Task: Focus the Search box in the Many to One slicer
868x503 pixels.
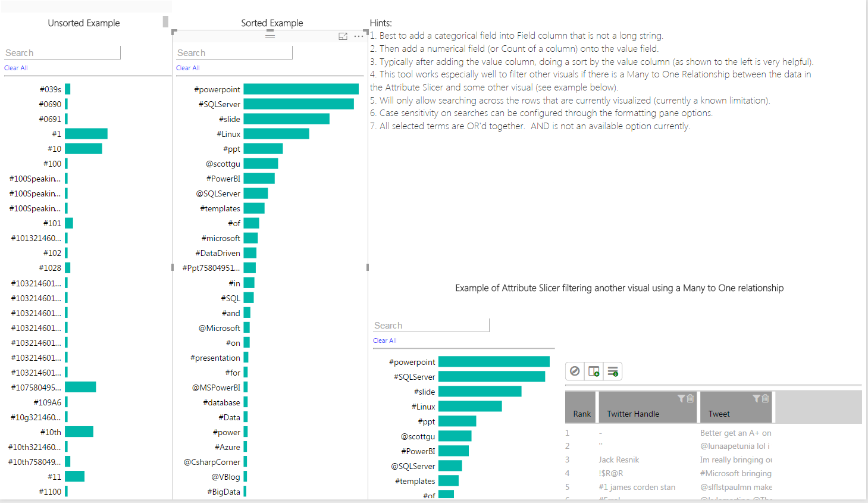Action: pyautogui.click(x=431, y=326)
